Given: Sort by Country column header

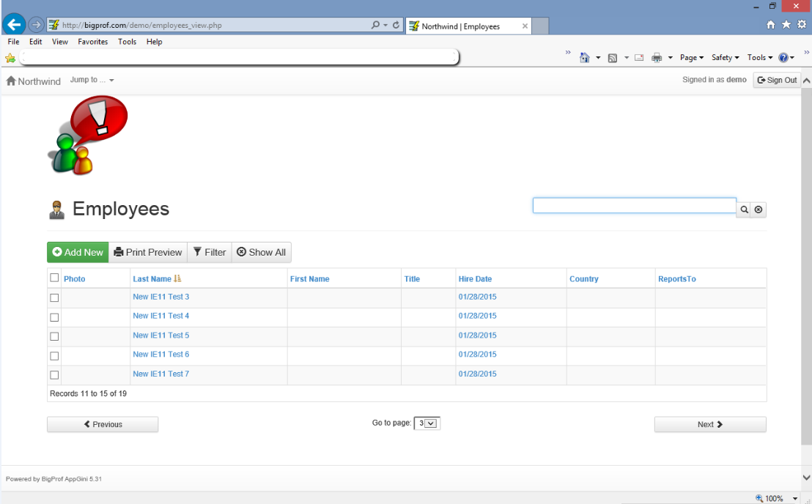Looking at the screenshot, I should pyautogui.click(x=583, y=279).
